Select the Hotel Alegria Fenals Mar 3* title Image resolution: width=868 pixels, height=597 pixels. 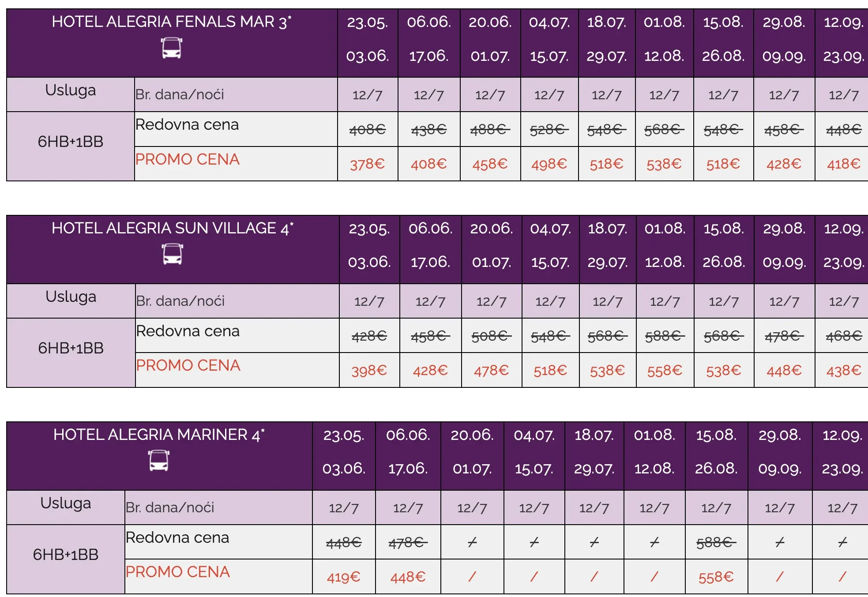(172, 22)
